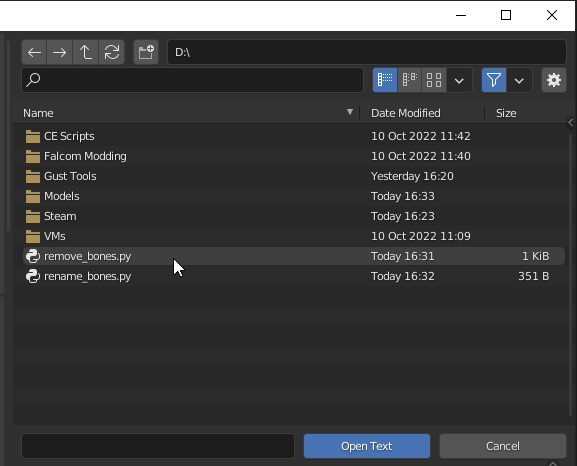The image size is (577, 466).
Task: Toggle file filtering funnel button
Action: click(x=494, y=80)
